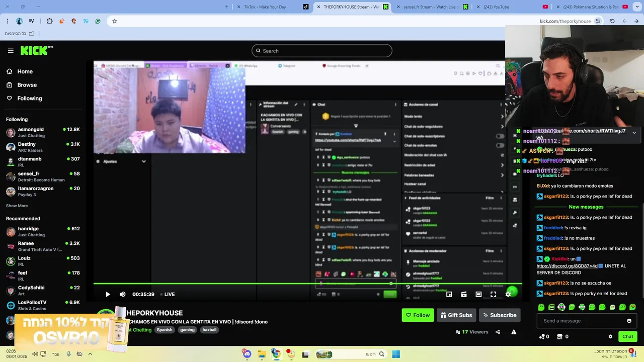Subscribe to THEPORKYHOUSE
This screenshot has height=362, width=644.
(x=500, y=315)
